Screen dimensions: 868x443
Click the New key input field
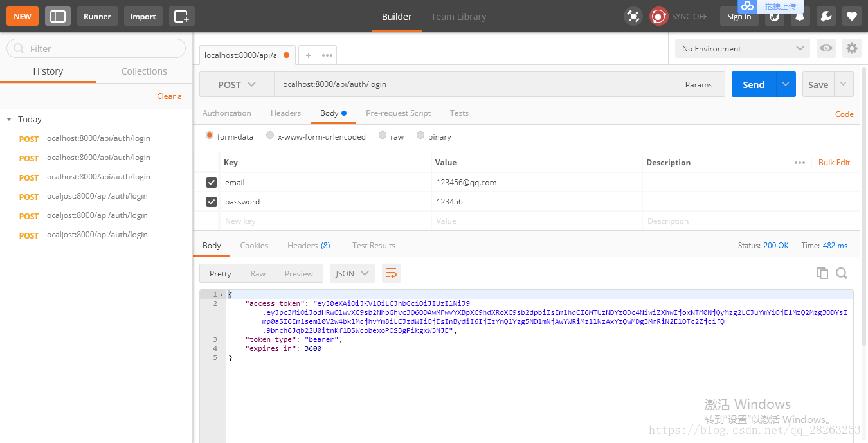click(x=325, y=221)
